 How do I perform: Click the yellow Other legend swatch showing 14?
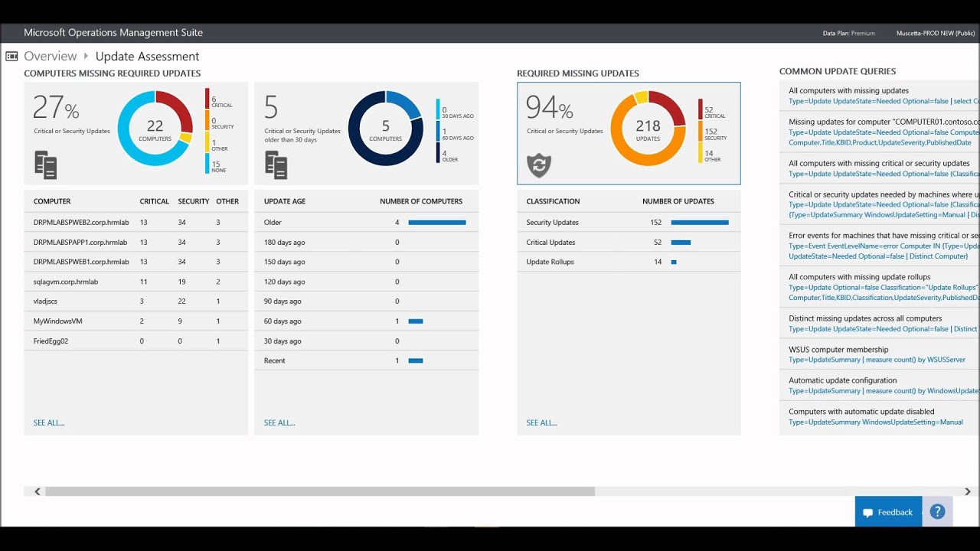[700, 152]
